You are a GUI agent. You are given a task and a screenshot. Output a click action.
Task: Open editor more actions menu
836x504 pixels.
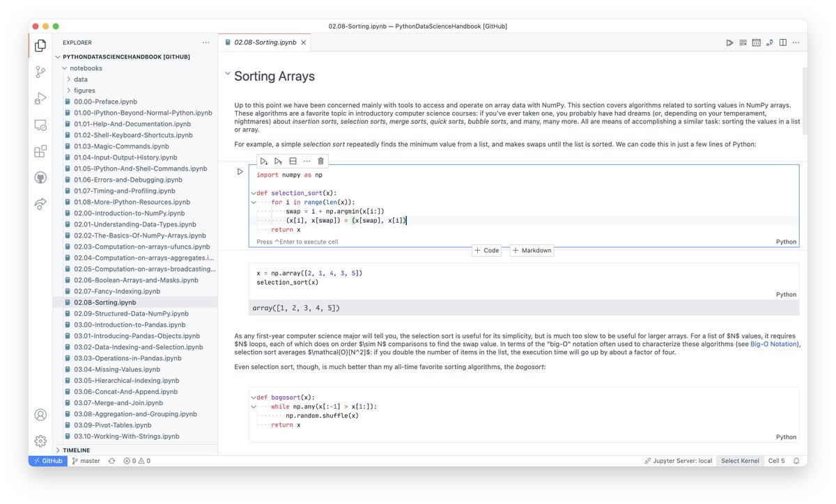click(x=796, y=42)
